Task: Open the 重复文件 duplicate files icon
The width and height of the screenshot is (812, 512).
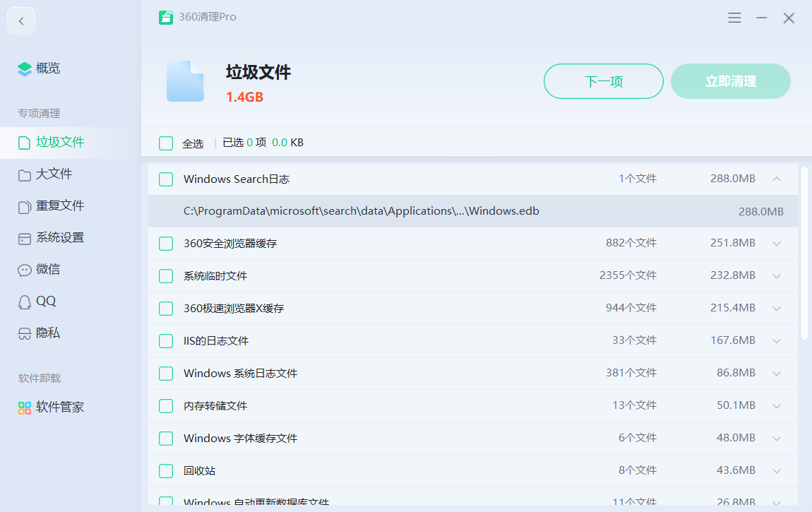Action: click(25, 206)
